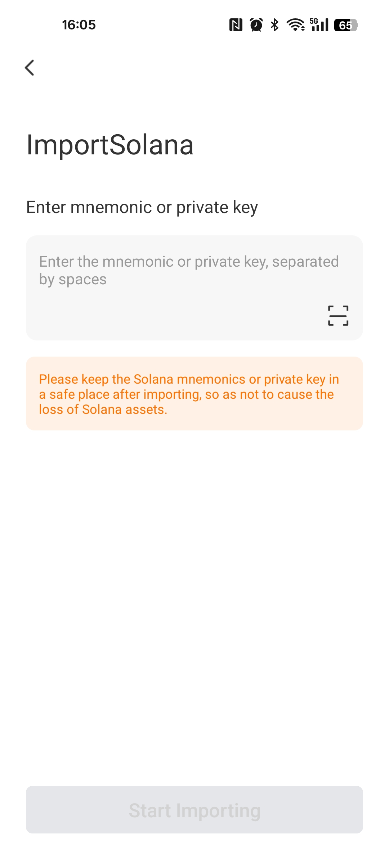Tap the word "Importing" on the bottom button
This screenshot has width=389, height=868.
coord(218,810)
